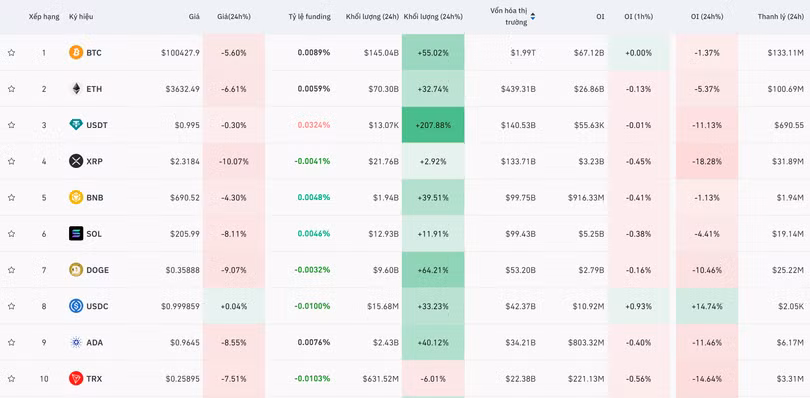The width and height of the screenshot is (810, 398).
Task: Click XRP OI 24h change -18.28%
Action: [x=707, y=161]
